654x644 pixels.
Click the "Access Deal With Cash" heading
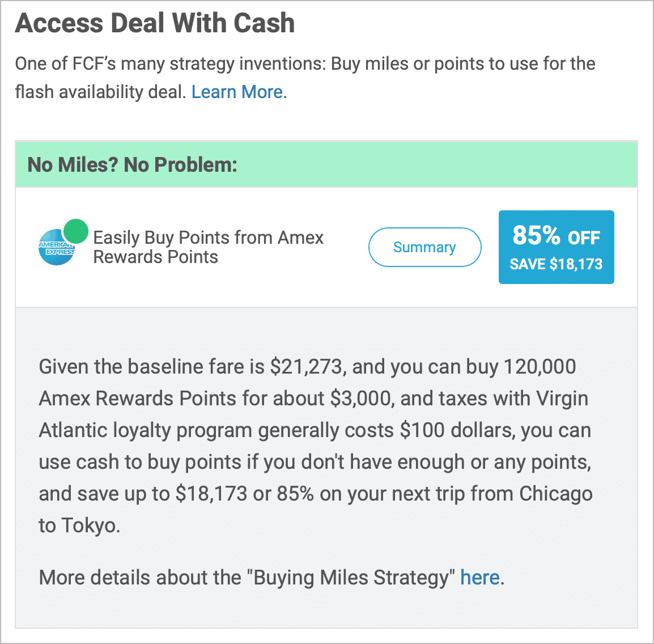coord(155,23)
